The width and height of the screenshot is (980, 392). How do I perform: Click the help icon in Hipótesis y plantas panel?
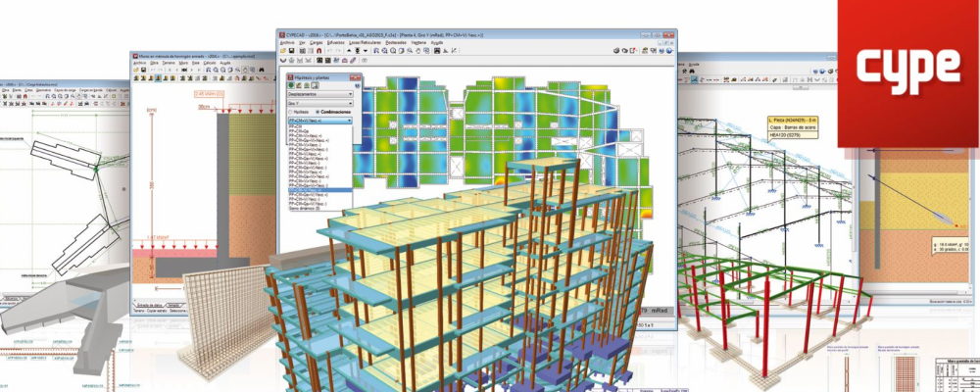[x=358, y=85]
